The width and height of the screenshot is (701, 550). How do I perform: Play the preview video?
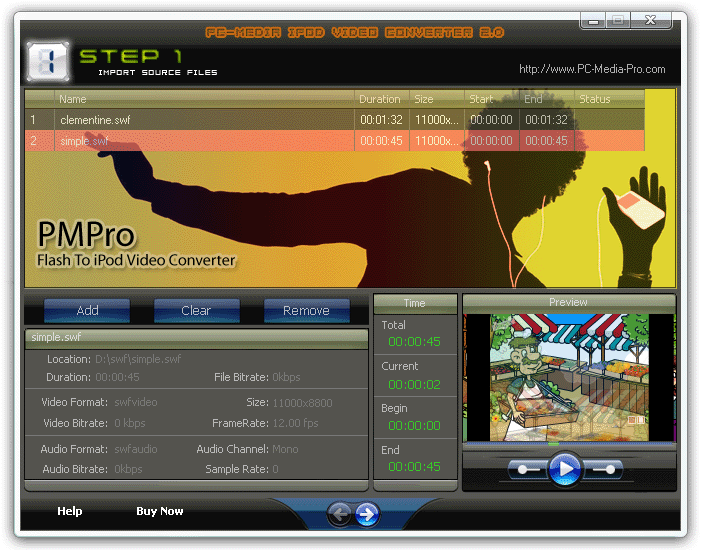pos(565,469)
